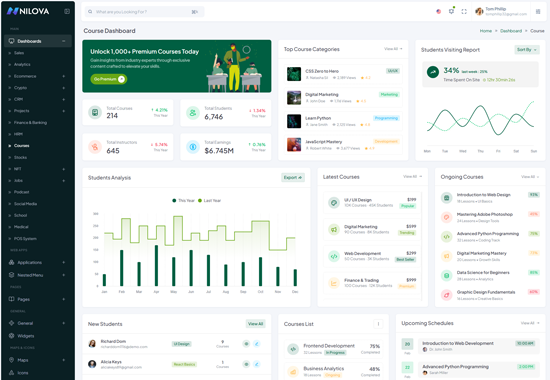This screenshot has width=550, height=380.
Task: Click the Marketing category tag
Action: (389, 94)
